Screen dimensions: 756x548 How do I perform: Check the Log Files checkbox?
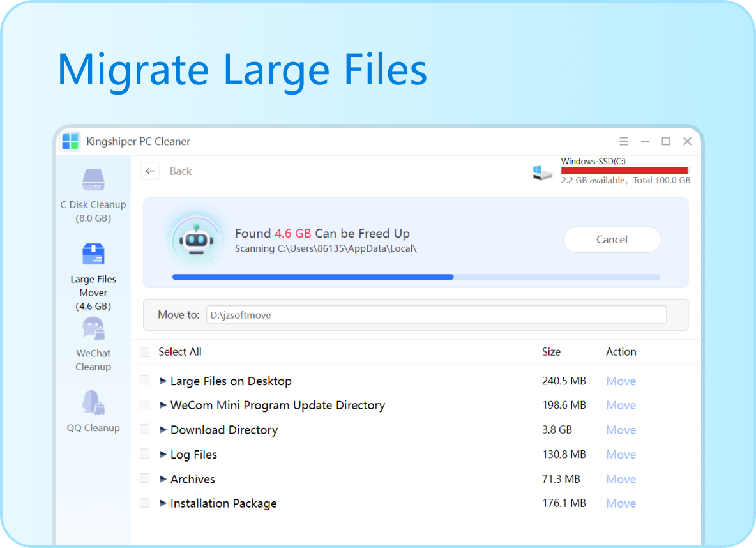[x=145, y=453]
